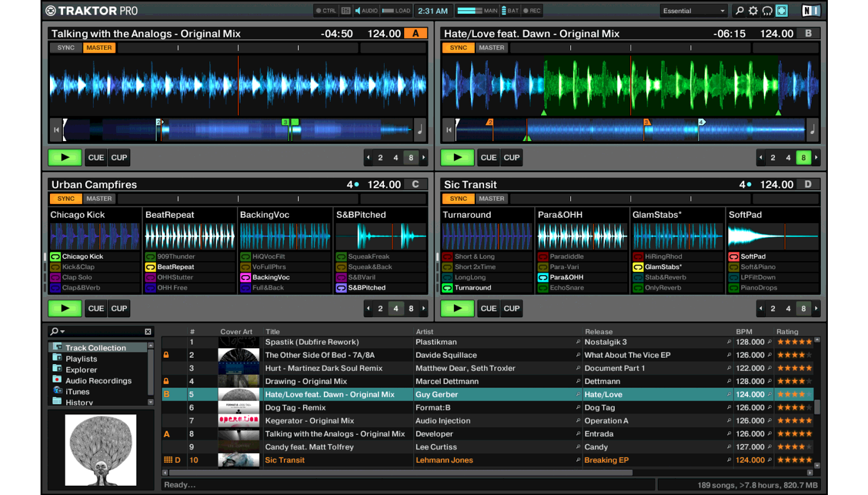Start playback on the Sic Transit deck
The image size is (868, 495).
[x=457, y=309]
